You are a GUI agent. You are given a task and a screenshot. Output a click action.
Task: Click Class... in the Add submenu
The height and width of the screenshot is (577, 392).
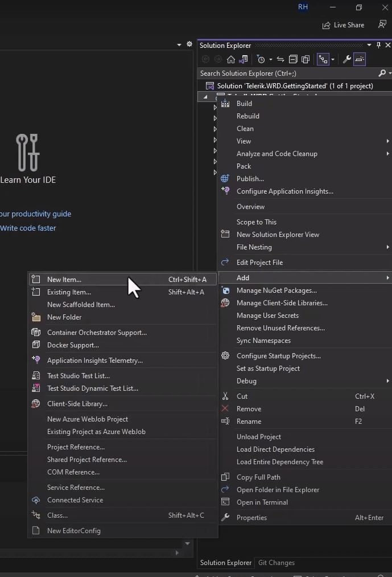coord(123,515)
